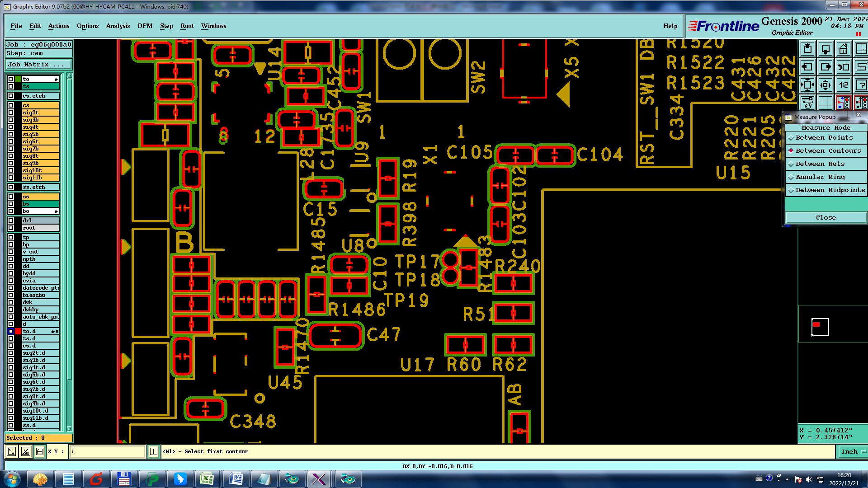Click Close in the Measure Popup

point(826,218)
